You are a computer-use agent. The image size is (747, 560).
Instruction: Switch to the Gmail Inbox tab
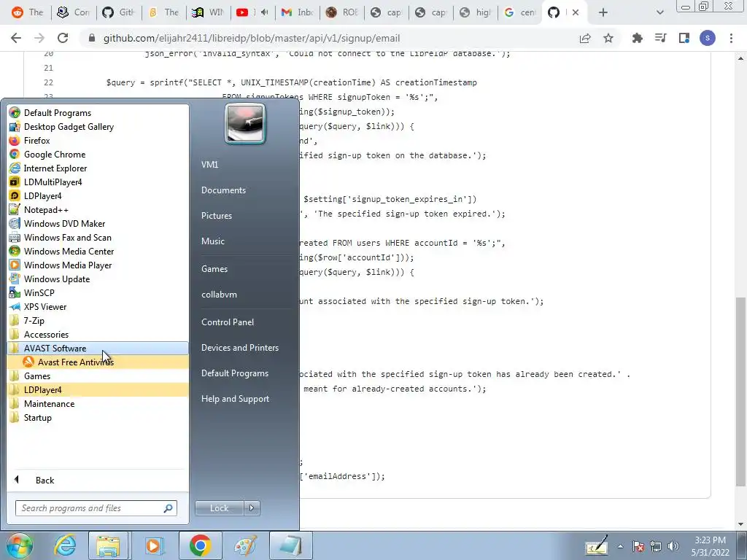click(298, 12)
